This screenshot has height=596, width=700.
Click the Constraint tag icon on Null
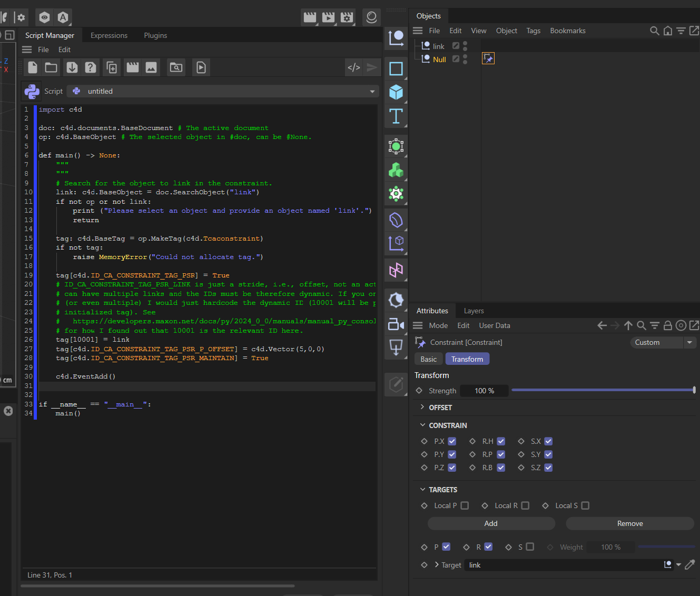pos(488,58)
